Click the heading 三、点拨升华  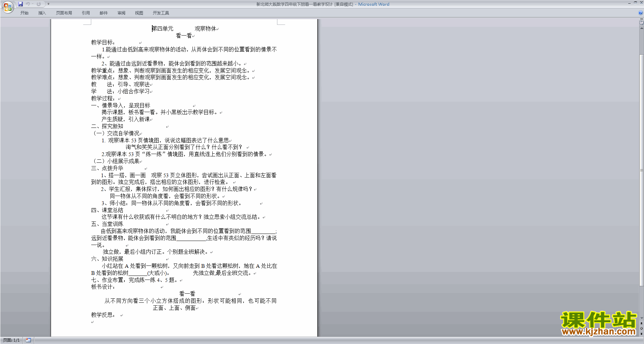click(x=107, y=168)
